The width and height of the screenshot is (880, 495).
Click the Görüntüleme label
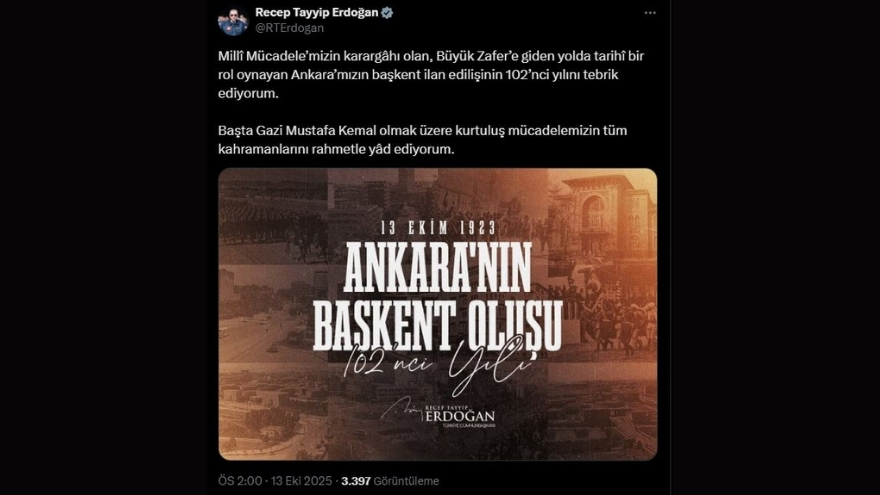(406, 481)
